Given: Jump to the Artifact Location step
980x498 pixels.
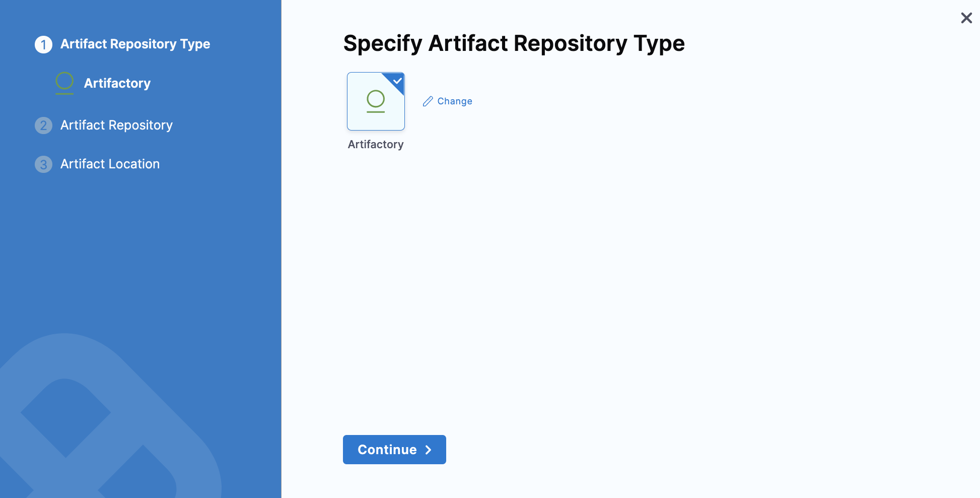Looking at the screenshot, I should coord(110,164).
